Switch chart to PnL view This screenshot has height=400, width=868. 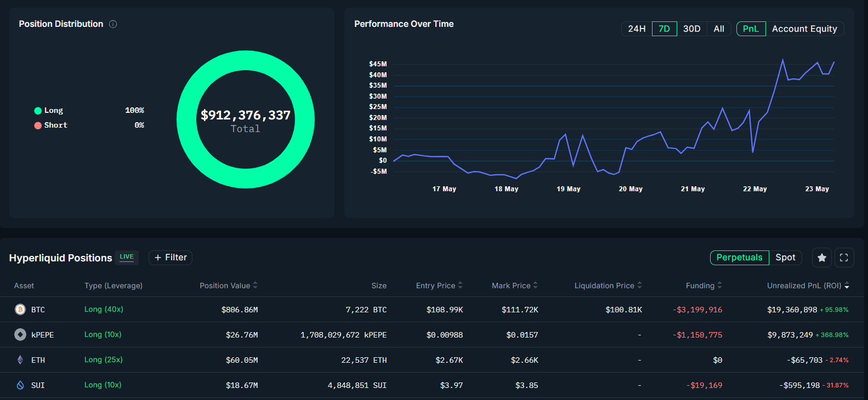coord(751,29)
